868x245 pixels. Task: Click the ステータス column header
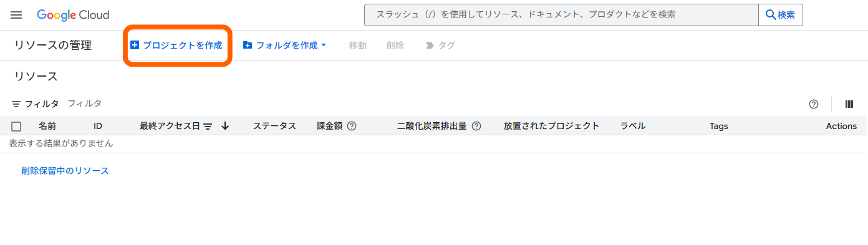(274, 126)
